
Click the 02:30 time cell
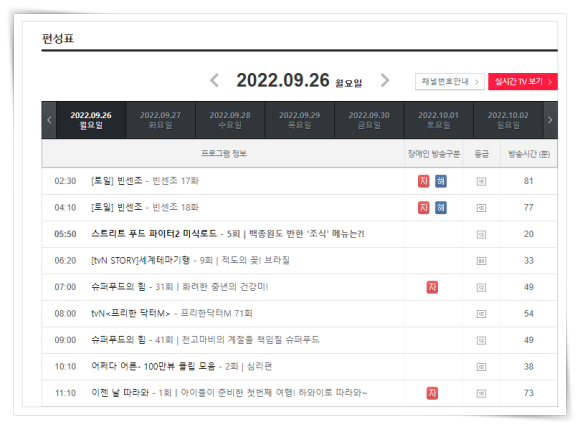(65, 181)
